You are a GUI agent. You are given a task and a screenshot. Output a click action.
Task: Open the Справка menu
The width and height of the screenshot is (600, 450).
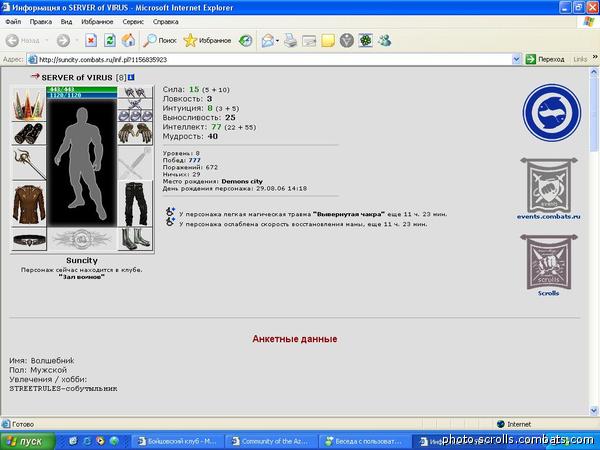[x=166, y=22]
